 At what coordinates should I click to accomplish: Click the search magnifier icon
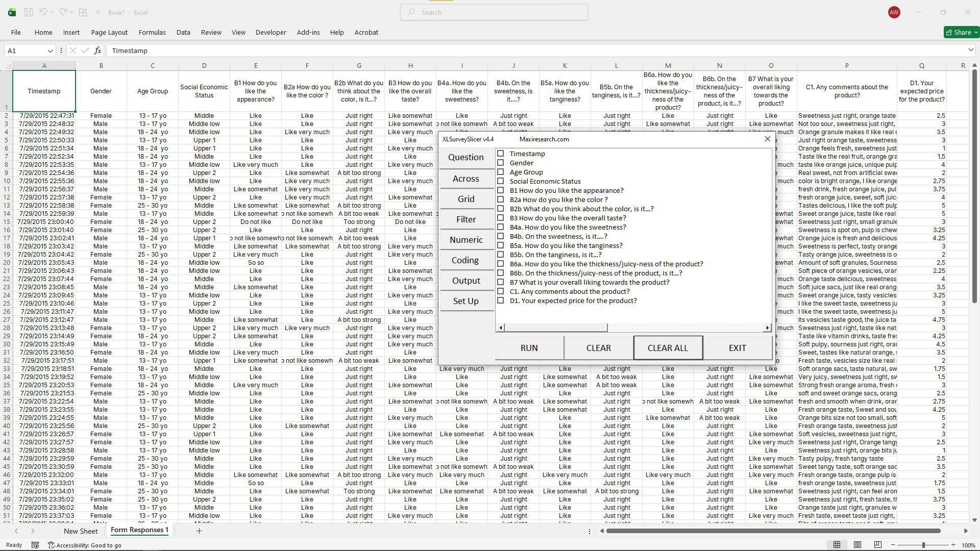click(x=411, y=12)
